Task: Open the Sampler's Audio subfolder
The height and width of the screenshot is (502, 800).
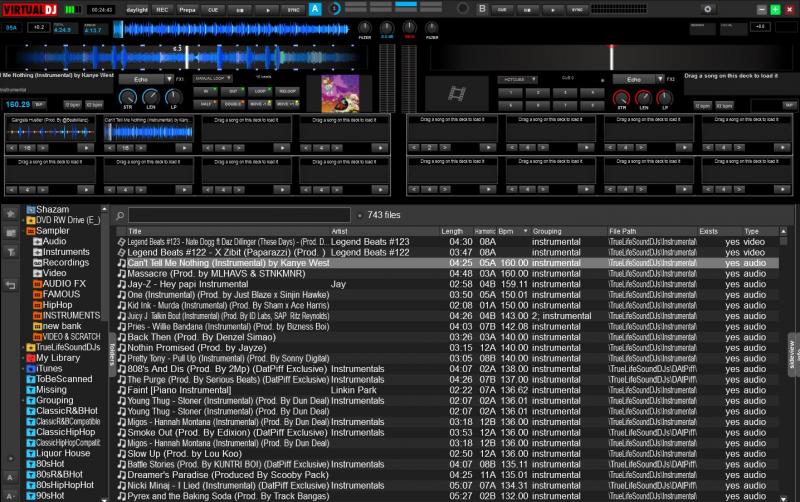Action: (54, 241)
